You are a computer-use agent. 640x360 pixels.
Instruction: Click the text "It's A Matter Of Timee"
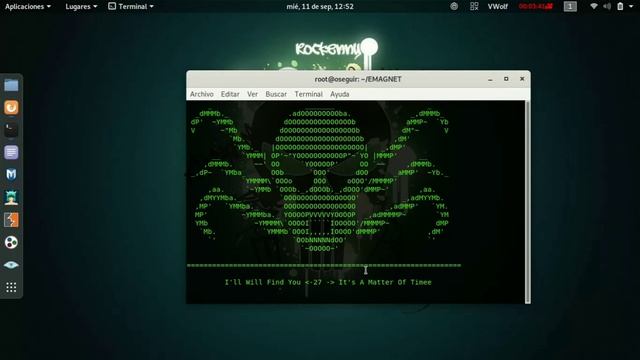tap(385, 282)
